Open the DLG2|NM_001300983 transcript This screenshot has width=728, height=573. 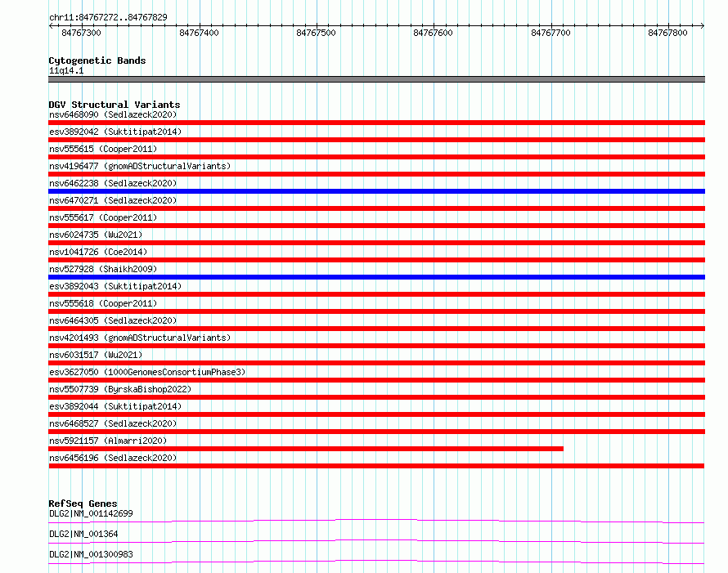tap(91, 554)
